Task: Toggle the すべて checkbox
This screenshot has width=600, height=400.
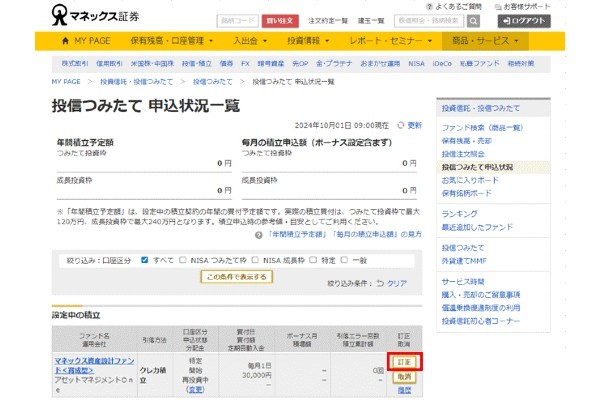Action: 144,260
